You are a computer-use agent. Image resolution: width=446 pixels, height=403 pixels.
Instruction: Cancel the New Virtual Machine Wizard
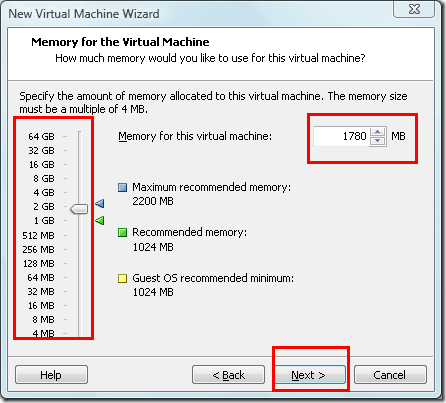[390, 375]
